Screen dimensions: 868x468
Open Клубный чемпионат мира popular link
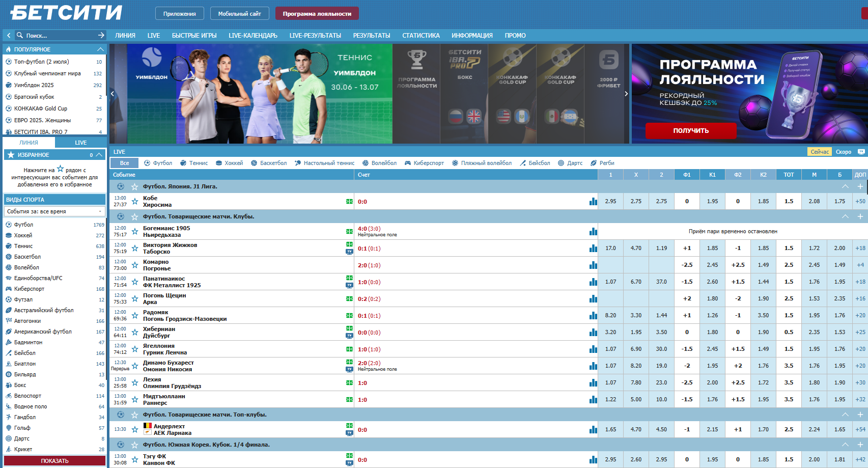click(x=47, y=73)
